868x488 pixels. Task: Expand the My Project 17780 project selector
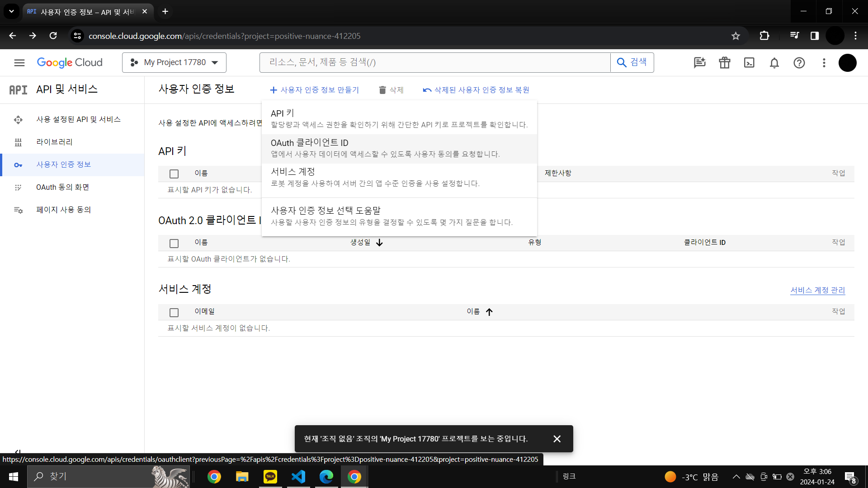coord(174,63)
